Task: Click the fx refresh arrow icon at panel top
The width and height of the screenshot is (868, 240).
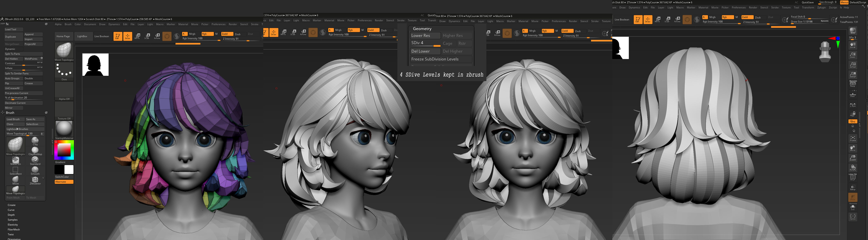Action: [x=46, y=24]
